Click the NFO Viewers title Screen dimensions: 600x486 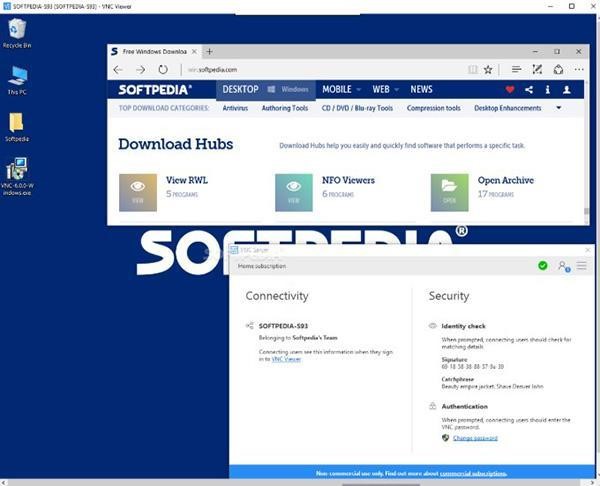click(x=348, y=180)
